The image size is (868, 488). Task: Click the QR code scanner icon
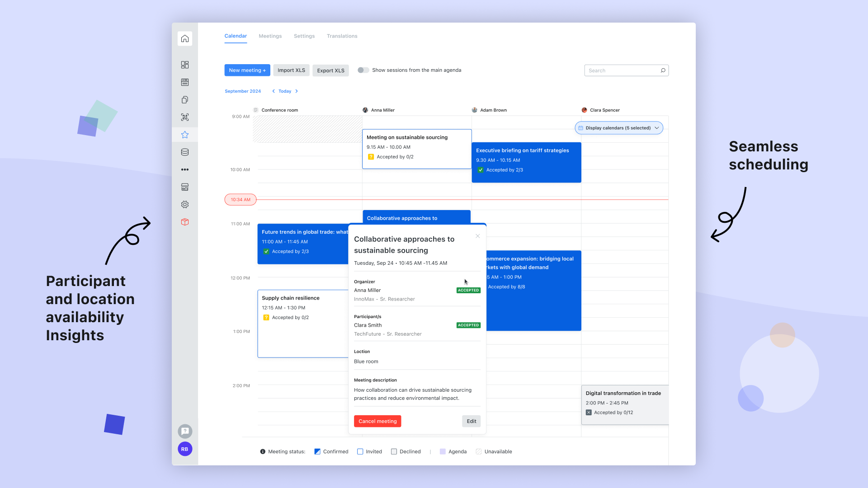point(185,117)
